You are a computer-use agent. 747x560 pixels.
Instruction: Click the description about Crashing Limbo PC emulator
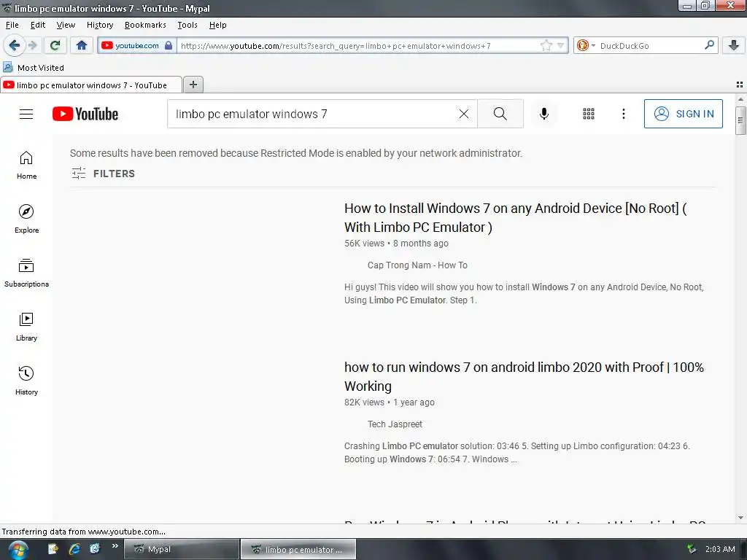[517, 453]
